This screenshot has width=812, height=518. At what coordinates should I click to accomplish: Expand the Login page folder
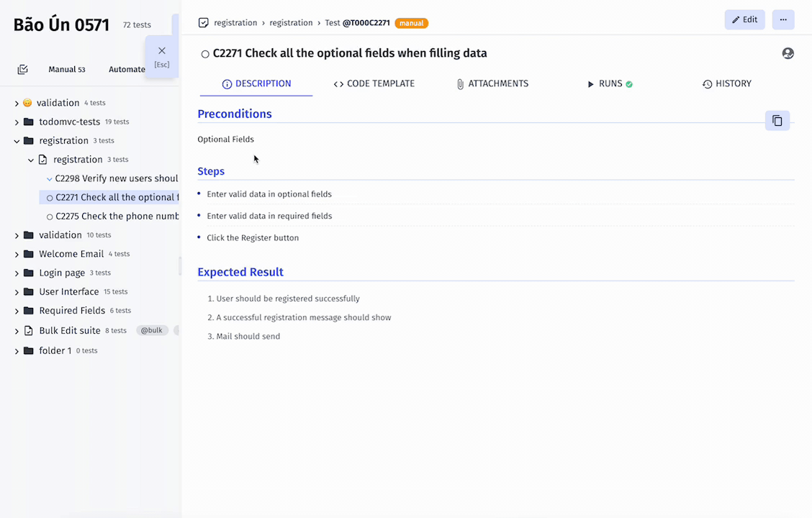tap(17, 273)
